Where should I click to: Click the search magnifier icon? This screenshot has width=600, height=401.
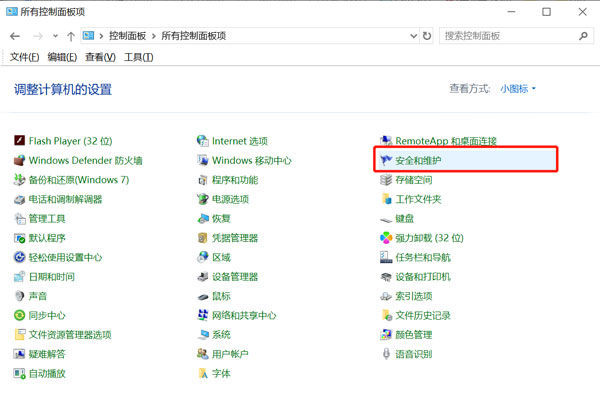pyautogui.click(x=583, y=36)
